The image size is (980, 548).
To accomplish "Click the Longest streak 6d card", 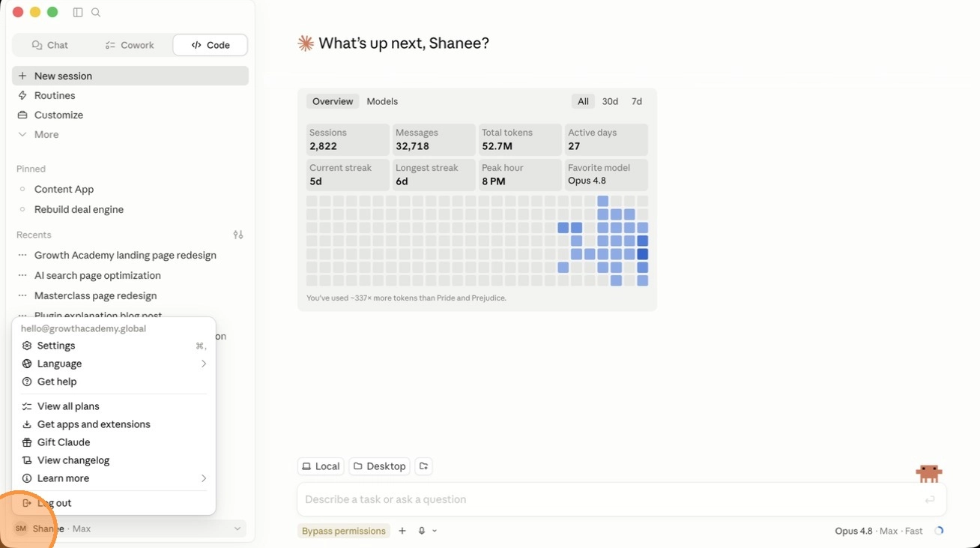I will pos(434,175).
